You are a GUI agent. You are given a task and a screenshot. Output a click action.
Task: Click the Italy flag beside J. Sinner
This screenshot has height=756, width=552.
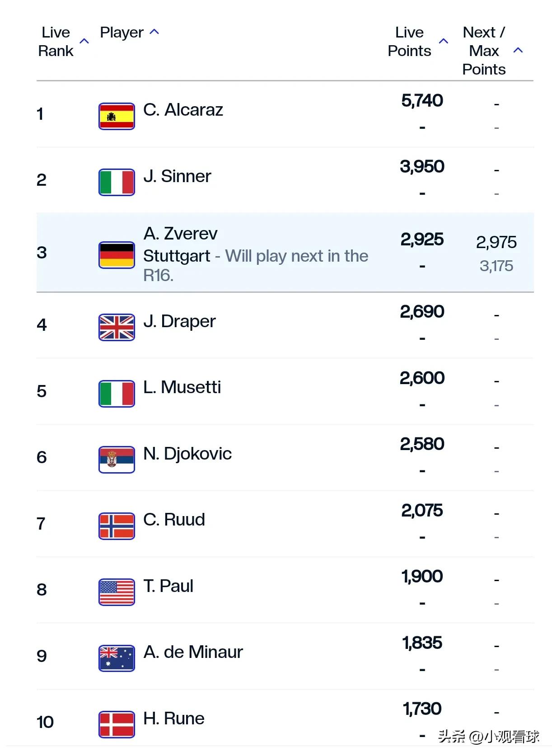coord(117,182)
